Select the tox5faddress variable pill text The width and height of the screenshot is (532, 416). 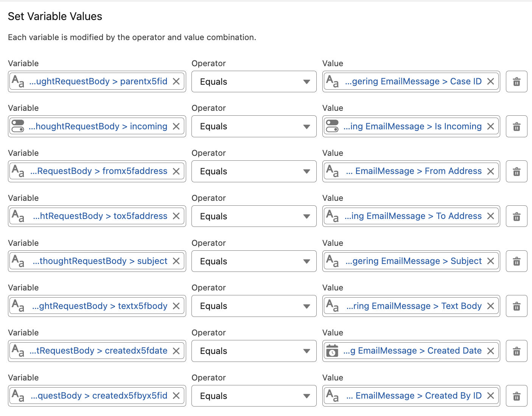click(100, 216)
